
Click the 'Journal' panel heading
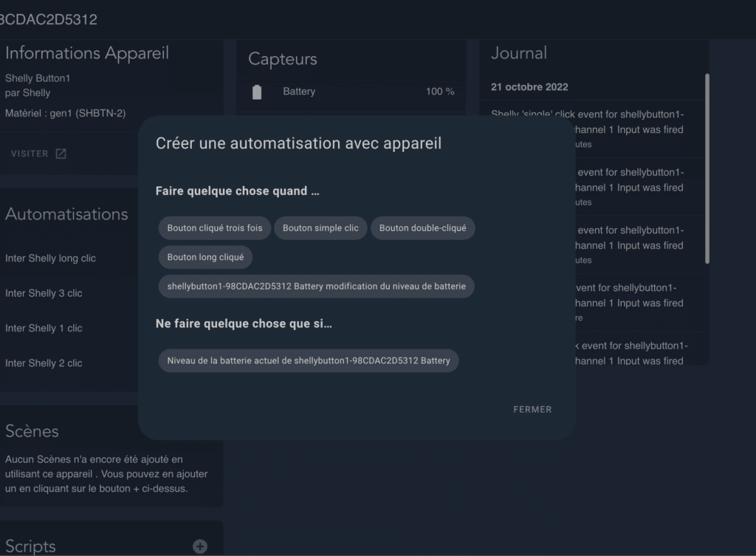[x=519, y=53]
